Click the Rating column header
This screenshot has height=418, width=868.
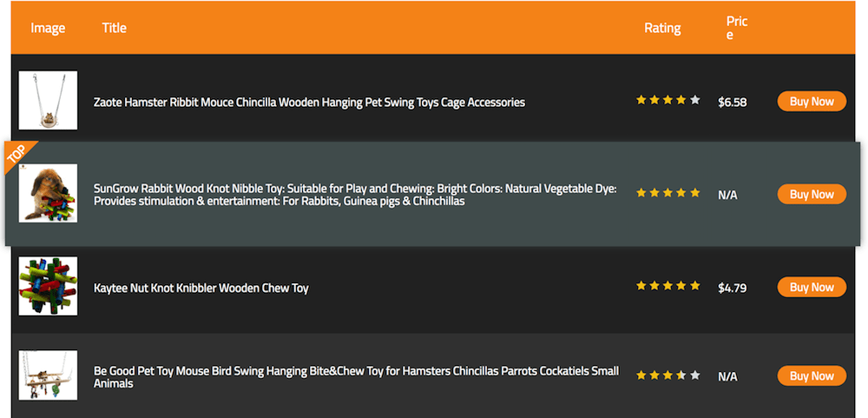point(662,29)
